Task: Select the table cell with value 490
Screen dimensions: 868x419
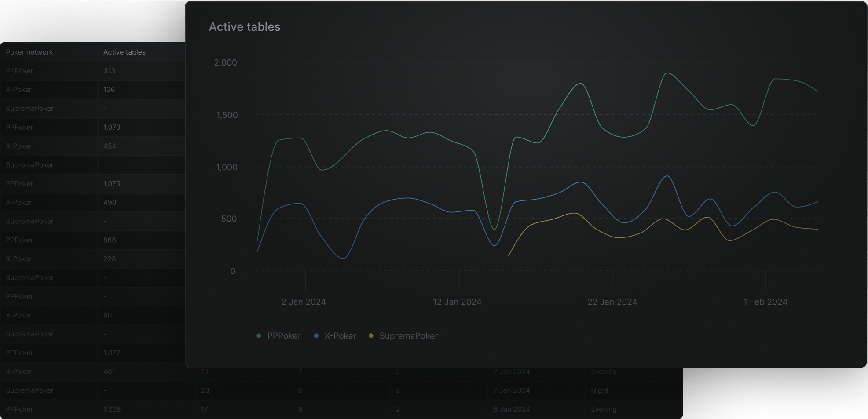Action: 110,203
